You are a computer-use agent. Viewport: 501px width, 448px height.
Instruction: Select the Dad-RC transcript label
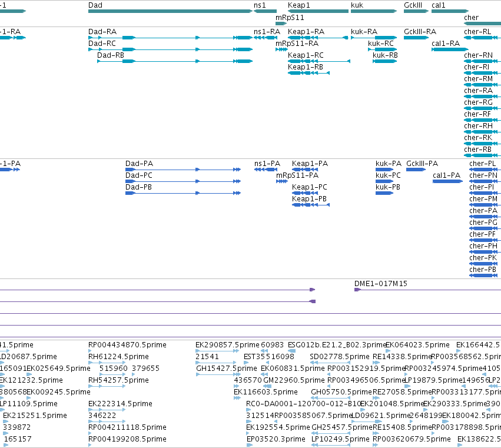[x=102, y=44]
